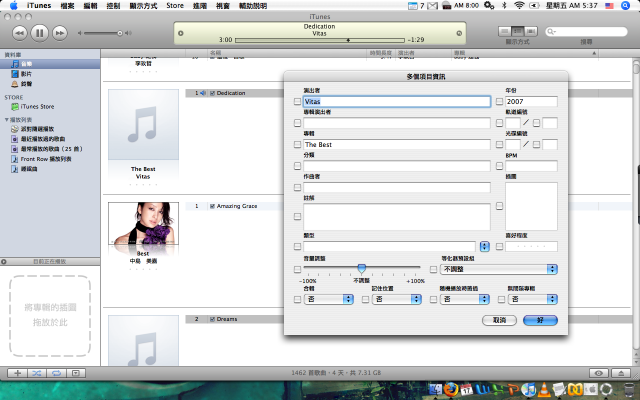Screen dimensions: 640x400
Task: Click the main toolbar volume slider
Action: click(103, 33)
